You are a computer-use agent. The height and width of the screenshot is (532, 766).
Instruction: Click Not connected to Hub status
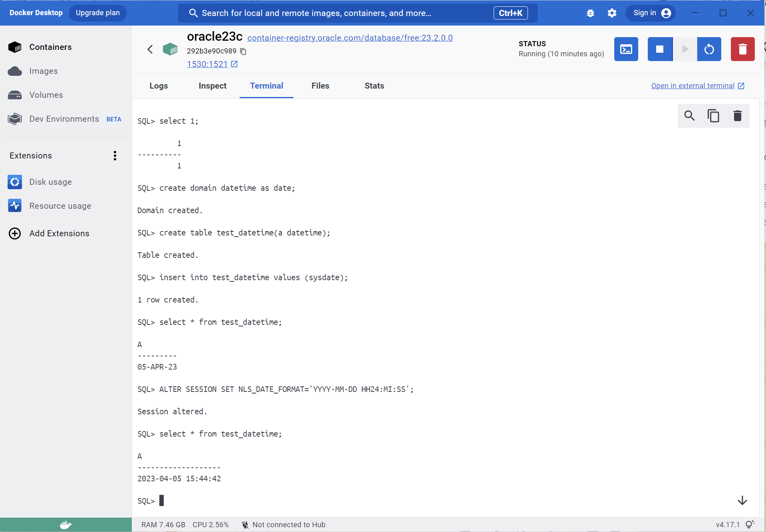point(284,525)
